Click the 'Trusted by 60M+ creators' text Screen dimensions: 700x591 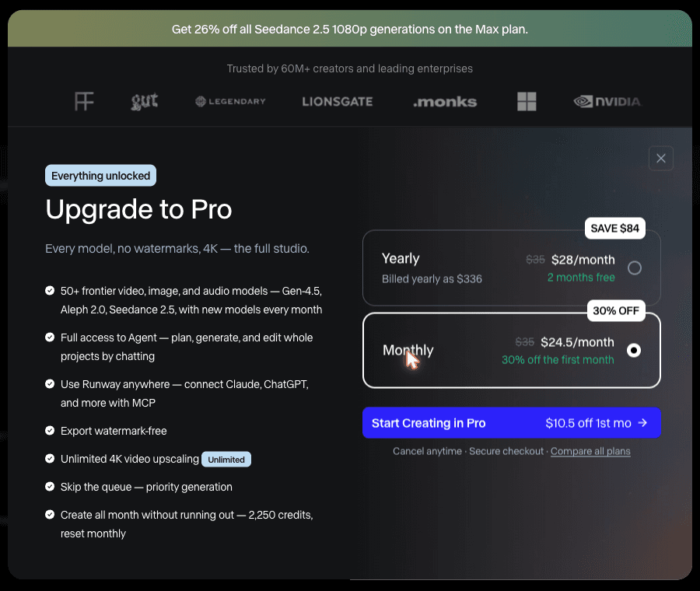coord(349,68)
